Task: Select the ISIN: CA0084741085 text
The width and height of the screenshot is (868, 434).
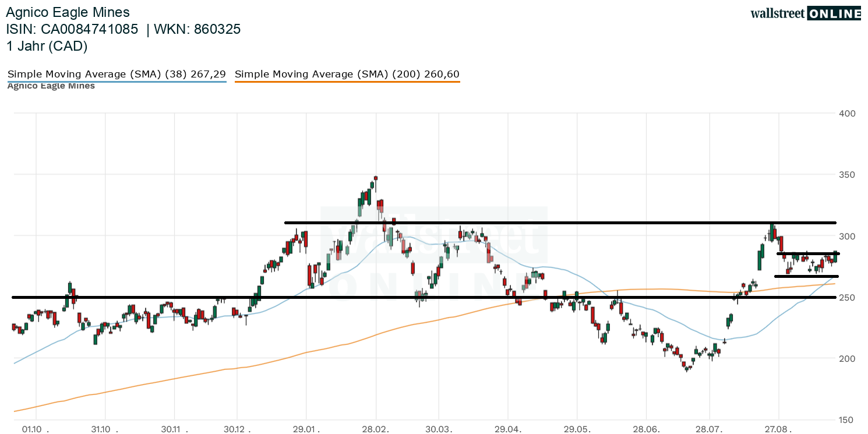Action: coord(72,29)
